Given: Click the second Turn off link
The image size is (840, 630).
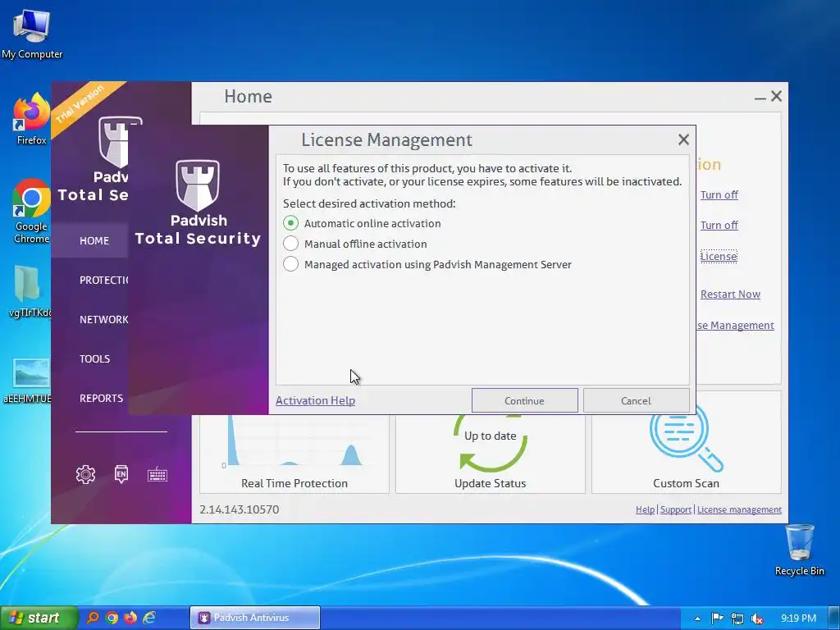Looking at the screenshot, I should coord(719,225).
